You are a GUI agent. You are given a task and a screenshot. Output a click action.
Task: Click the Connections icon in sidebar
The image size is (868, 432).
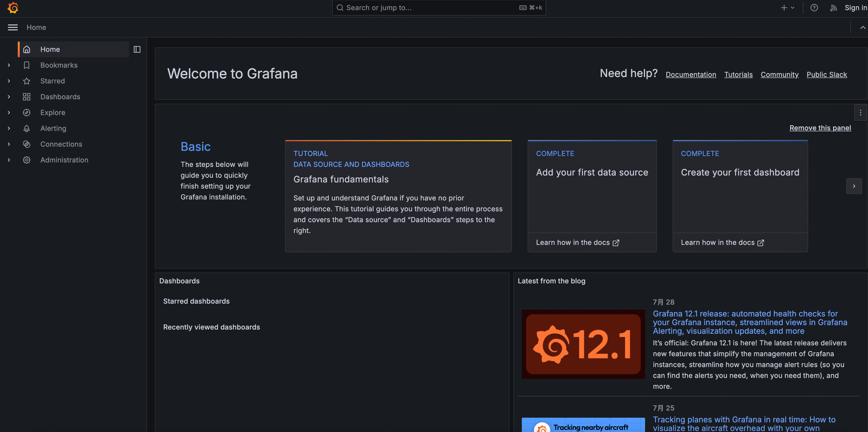(x=27, y=144)
